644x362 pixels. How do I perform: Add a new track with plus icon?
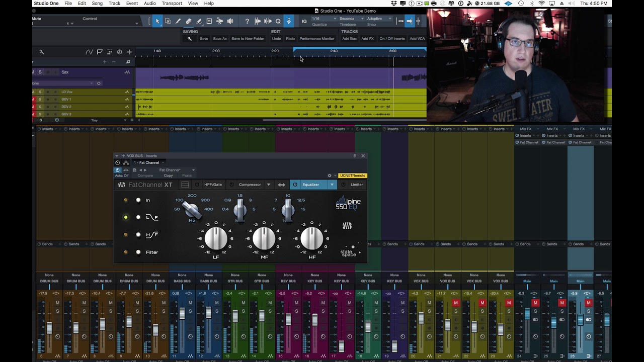click(x=129, y=52)
